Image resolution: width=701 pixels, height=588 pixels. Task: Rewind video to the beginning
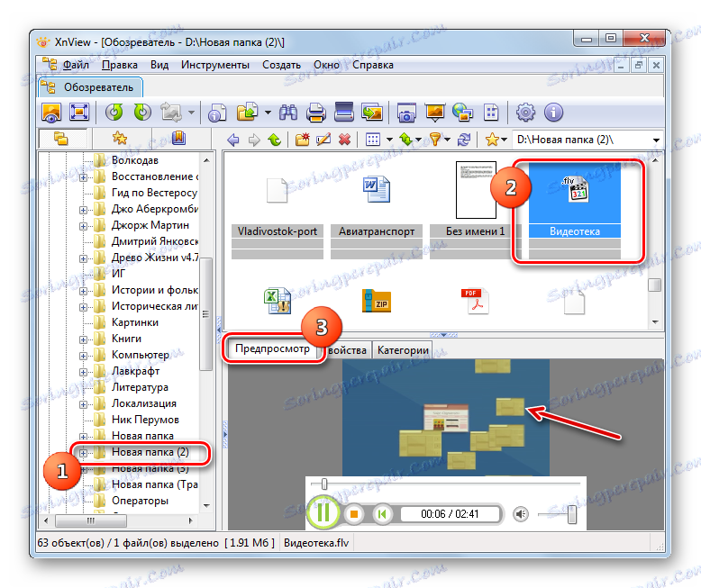pyautogui.click(x=382, y=514)
